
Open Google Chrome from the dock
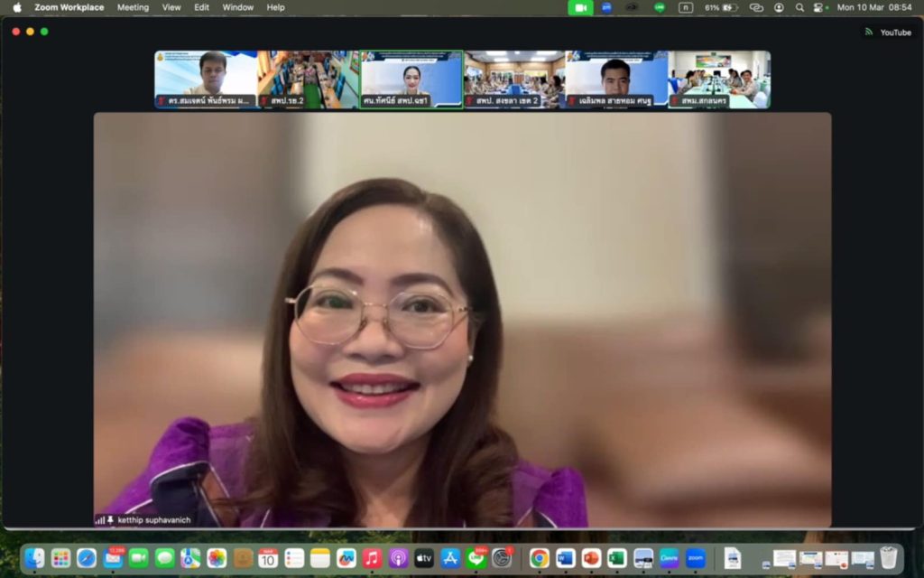540,558
